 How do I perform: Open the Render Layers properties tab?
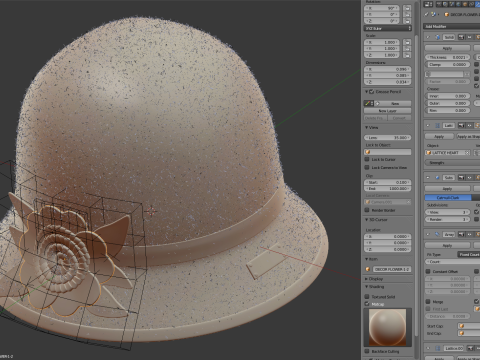coord(445,4)
